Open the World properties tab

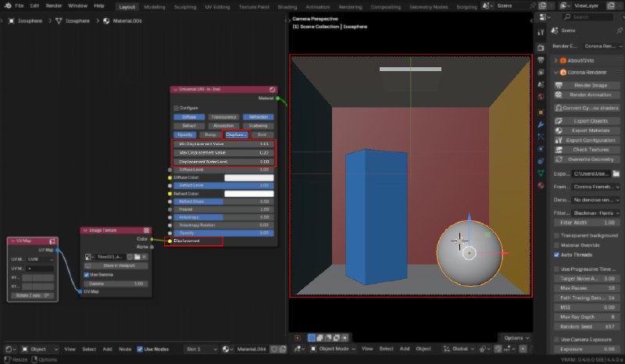pyautogui.click(x=541, y=97)
